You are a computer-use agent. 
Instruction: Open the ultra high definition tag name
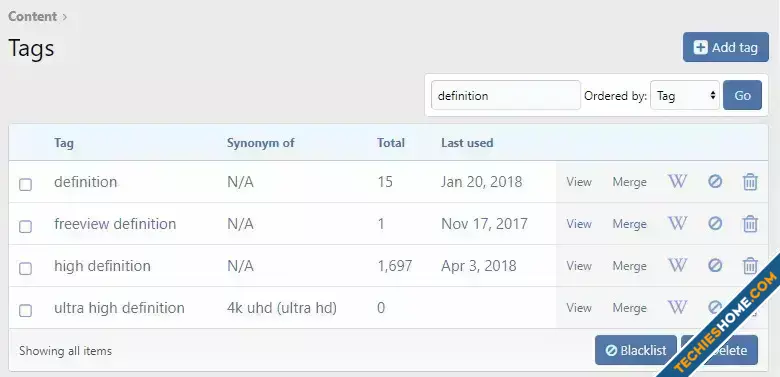pos(119,308)
